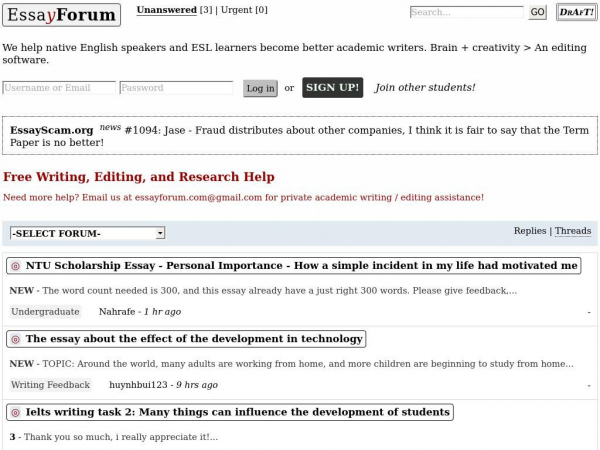Image resolution: width=600 pixels, height=450 pixels.
Task: Click the SIGN UP! button
Action: point(332,87)
